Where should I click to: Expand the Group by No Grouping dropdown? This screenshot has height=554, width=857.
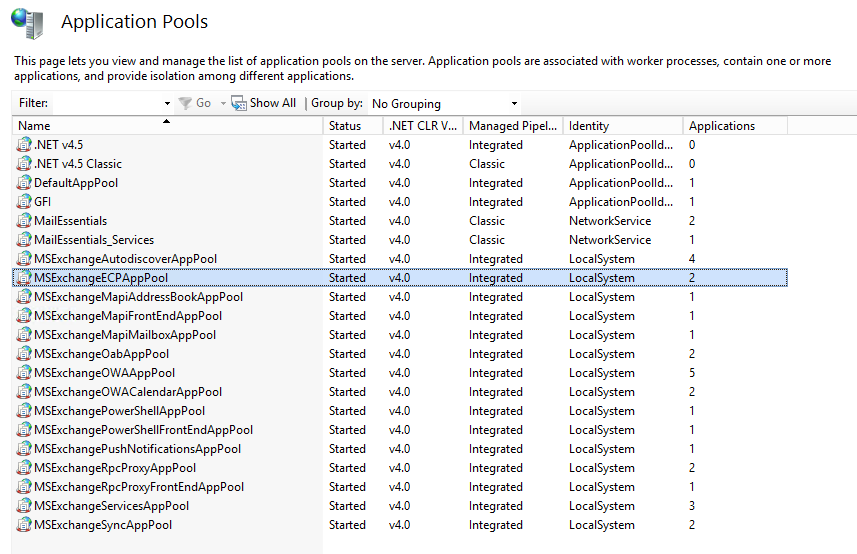514,103
